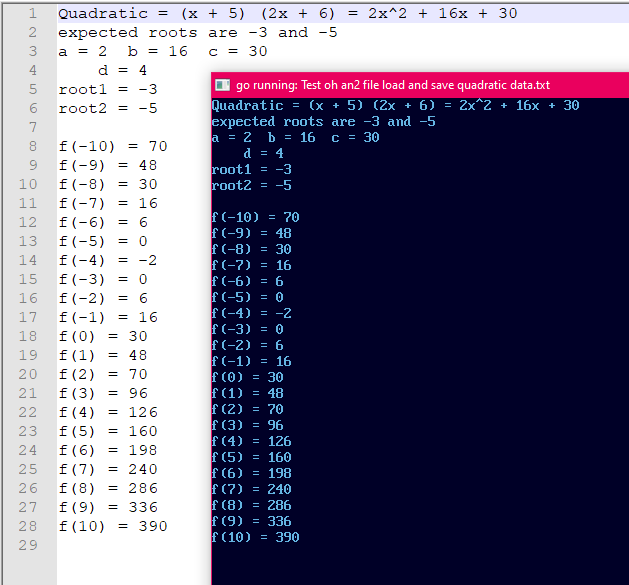The image size is (629, 585).
Task: Click 'root1 = -3' in the console output
Action: pos(252,170)
